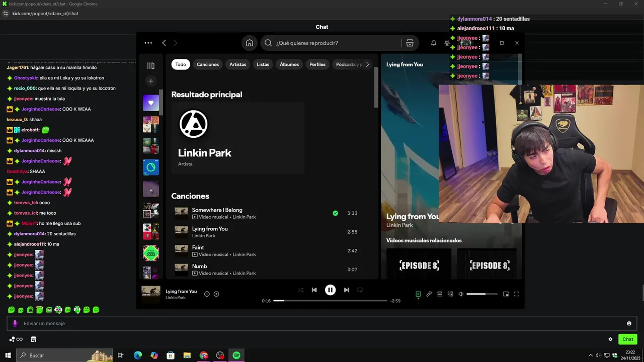Create new playlist with plus icon
The height and width of the screenshot is (362, 644).
[150, 81]
